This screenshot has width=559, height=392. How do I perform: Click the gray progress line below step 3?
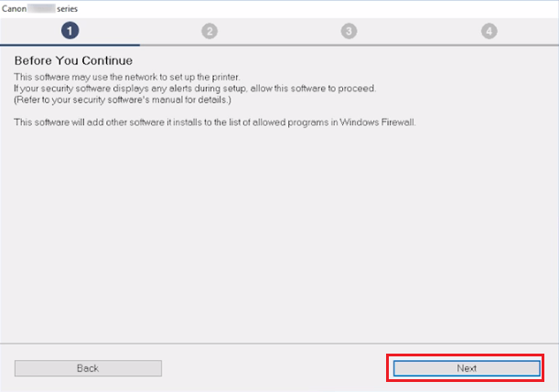(x=349, y=45)
